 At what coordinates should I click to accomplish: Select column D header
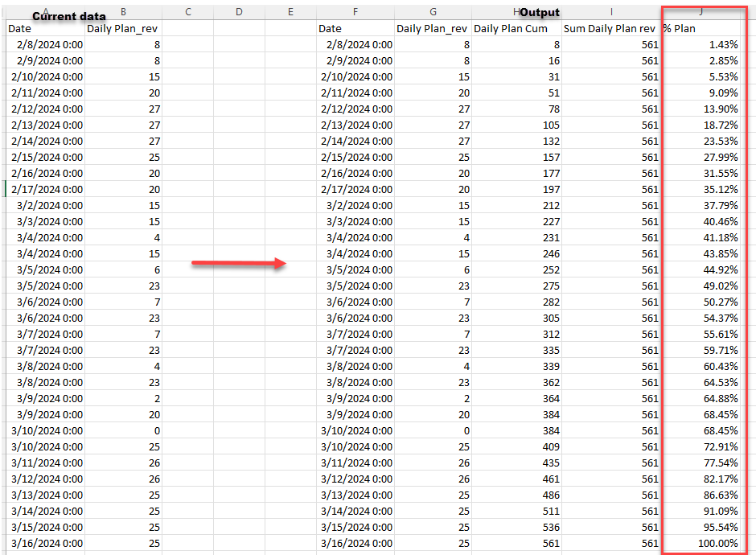[239, 12]
